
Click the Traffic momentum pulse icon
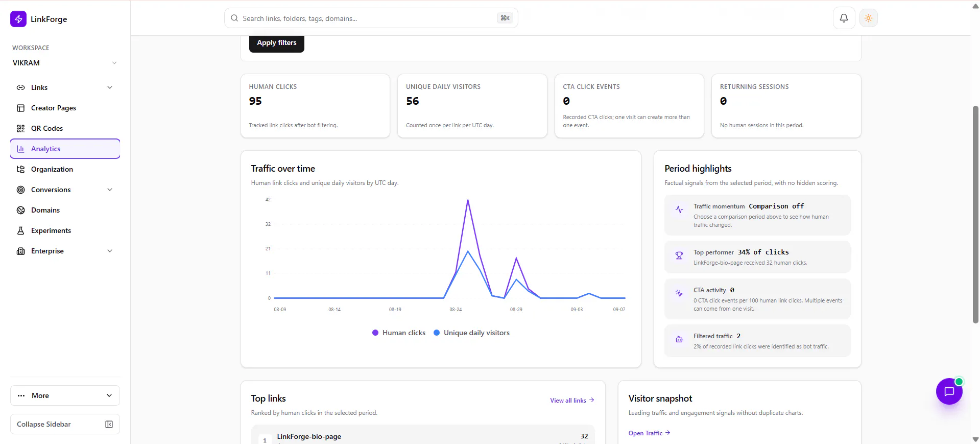(679, 209)
